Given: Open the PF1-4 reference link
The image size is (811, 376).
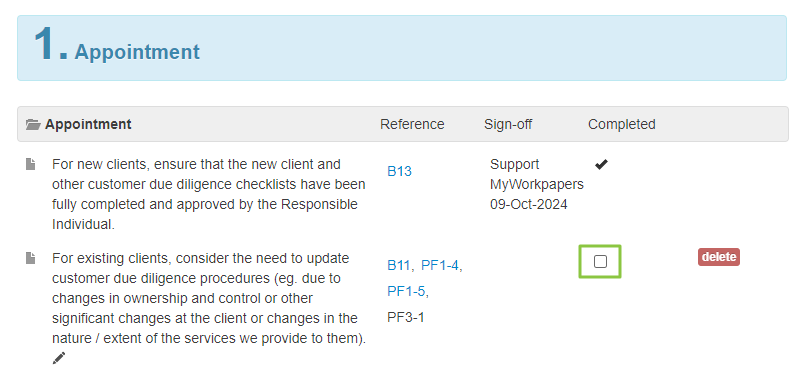Looking at the screenshot, I should coord(440,265).
